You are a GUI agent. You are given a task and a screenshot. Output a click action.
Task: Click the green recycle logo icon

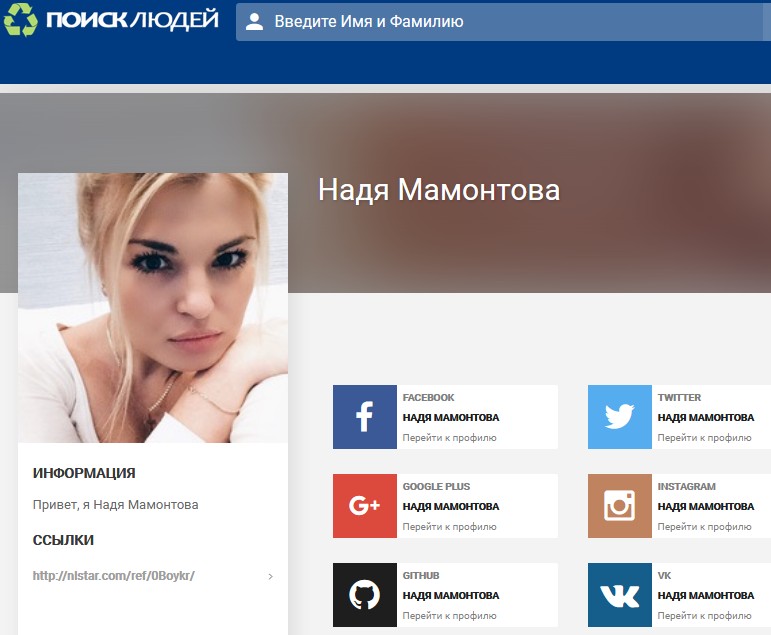20,20
